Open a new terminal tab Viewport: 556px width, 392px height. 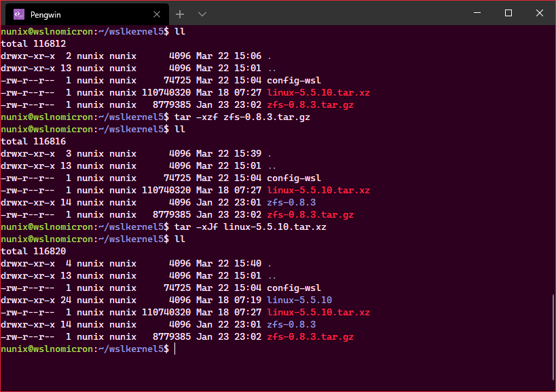point(180,14)
